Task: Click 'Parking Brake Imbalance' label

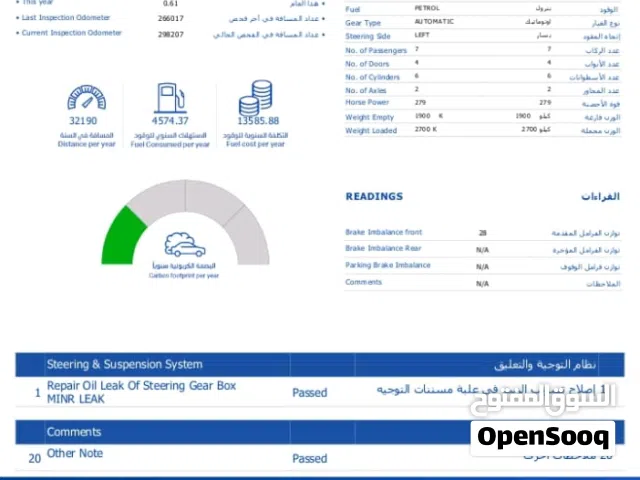Action: pyautogui.click(x=388, y=265)
